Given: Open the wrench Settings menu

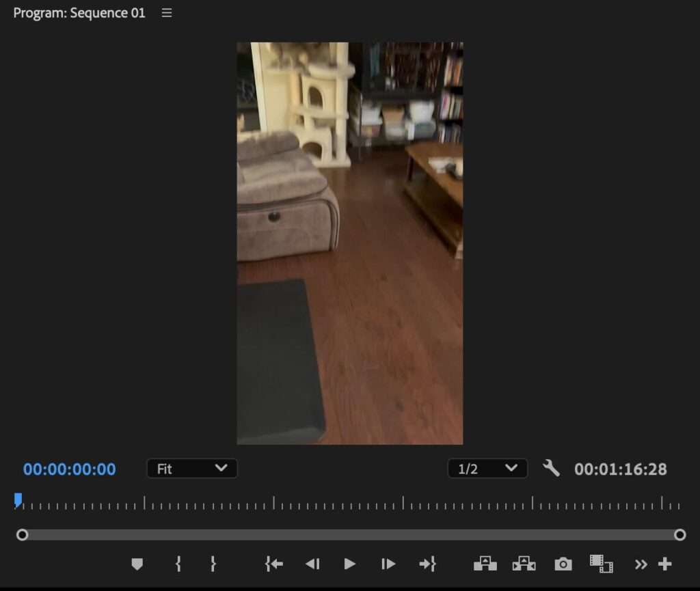Looking at the screenshot, I should (551, 469).
